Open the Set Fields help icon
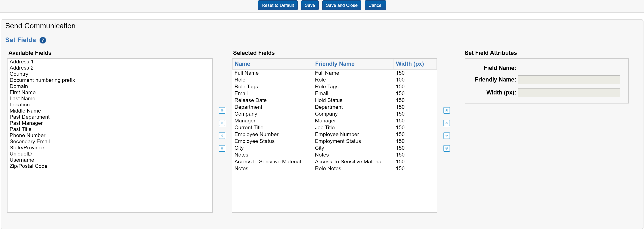The image size is (644, 229). 43,40
